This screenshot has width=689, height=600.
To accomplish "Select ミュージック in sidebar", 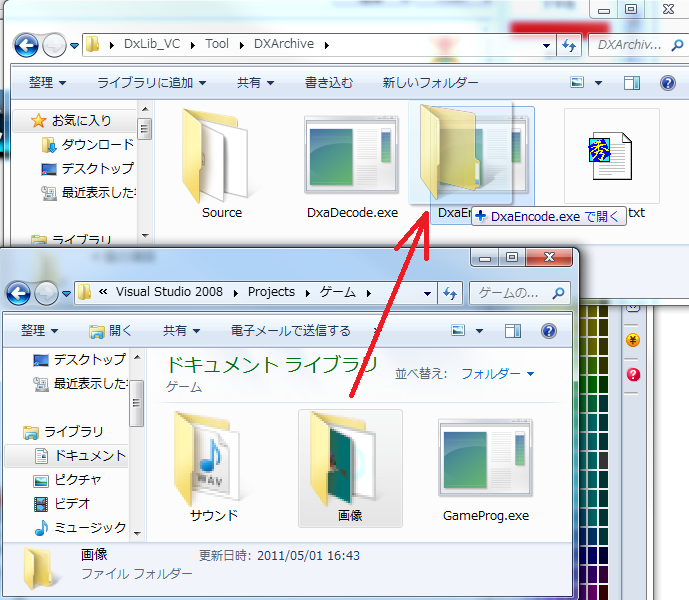I will click(80, 527).
